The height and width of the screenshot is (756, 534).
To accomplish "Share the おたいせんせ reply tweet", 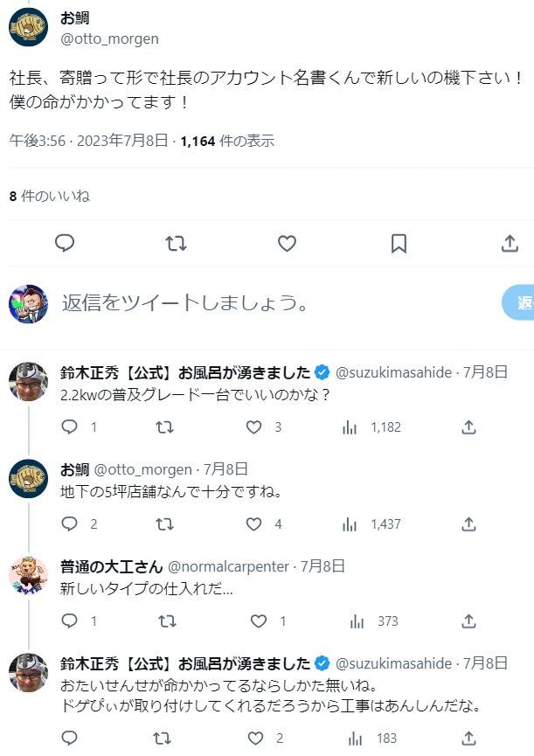I will 468,739.
